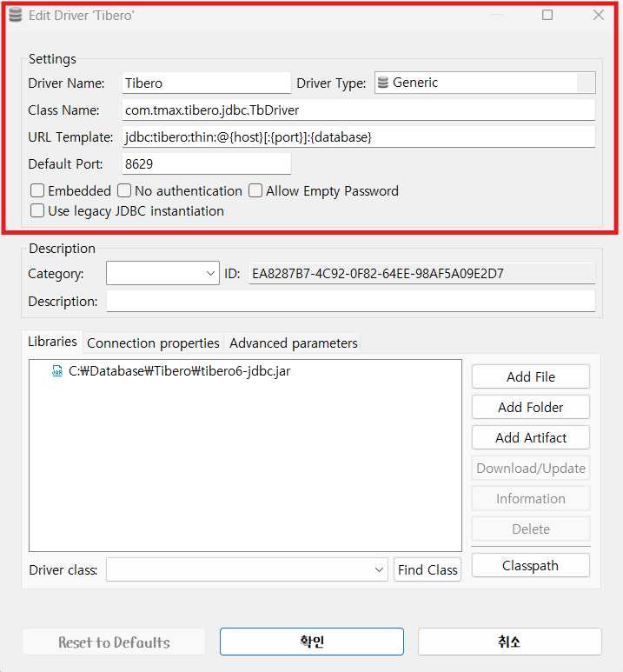623x672 pixels.
Task: Click the Add Artifact button
Action: pyautogui.click(x=530, y=437)
